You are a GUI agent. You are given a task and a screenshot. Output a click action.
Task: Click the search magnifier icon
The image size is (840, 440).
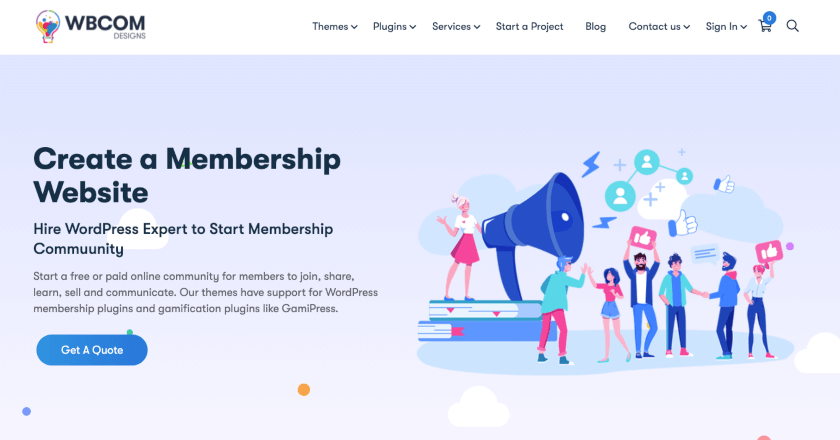(792, 26)
